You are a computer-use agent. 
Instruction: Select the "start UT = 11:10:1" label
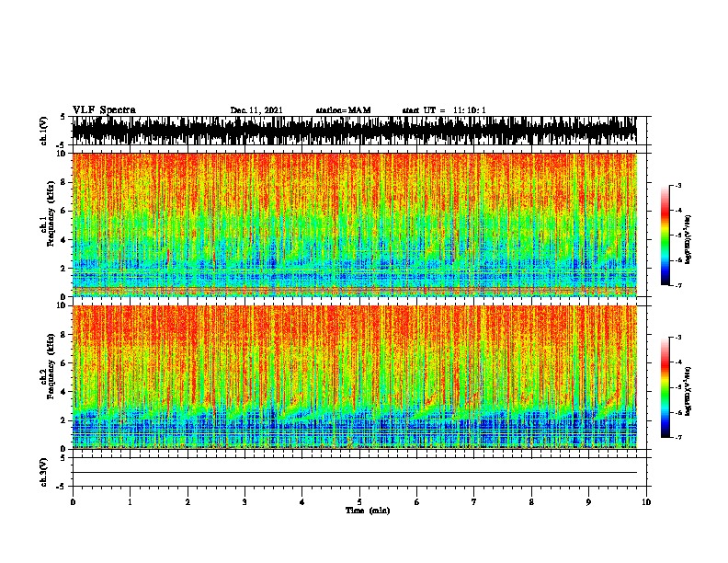point(444,110)
